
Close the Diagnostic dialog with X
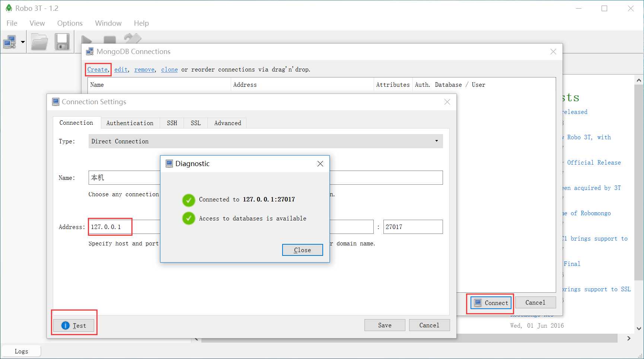320,164
